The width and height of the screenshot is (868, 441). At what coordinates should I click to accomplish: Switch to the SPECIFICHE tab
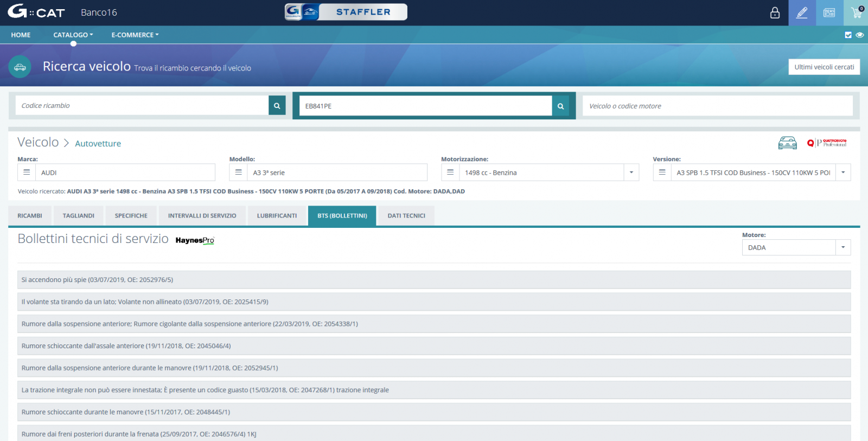[x=131, y=216]
